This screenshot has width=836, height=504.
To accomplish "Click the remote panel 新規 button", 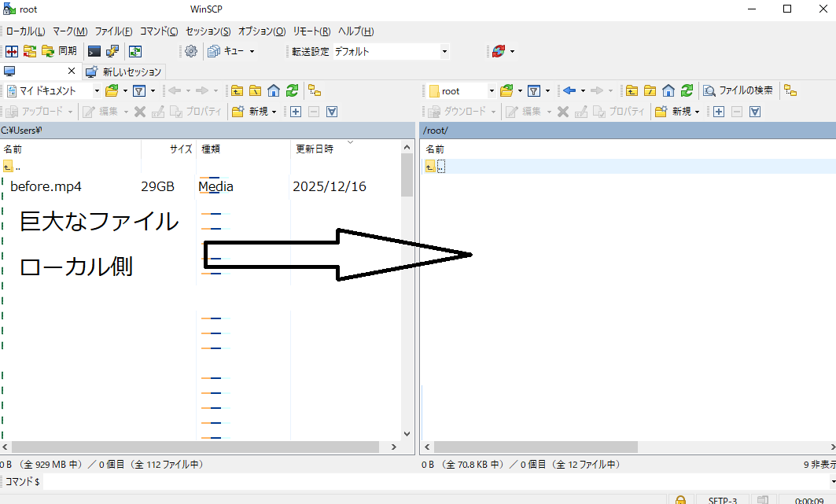I will click(674, 112).
